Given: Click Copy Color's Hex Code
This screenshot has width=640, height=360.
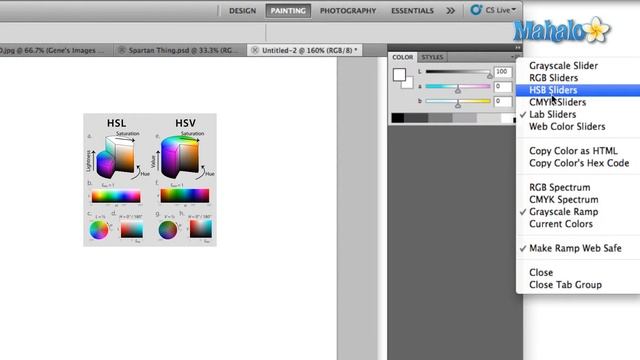Looking at the screenshot, I should [579, 163].
